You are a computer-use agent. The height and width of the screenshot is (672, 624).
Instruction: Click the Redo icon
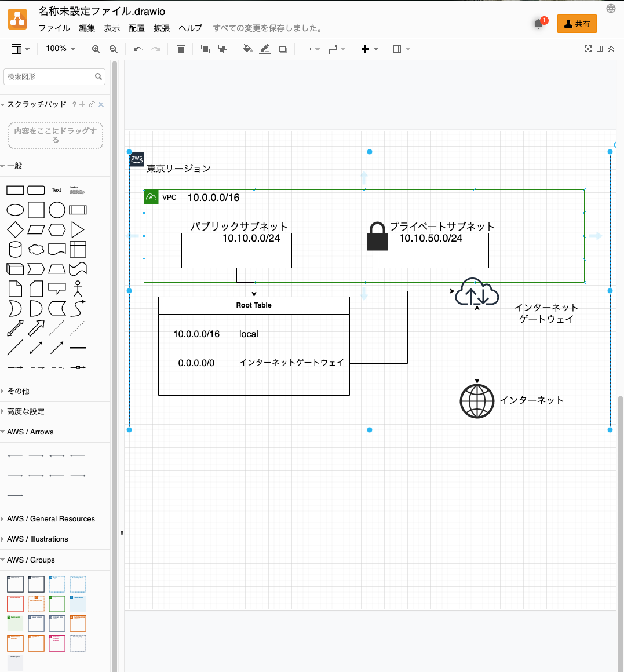(x=155, y=49)
